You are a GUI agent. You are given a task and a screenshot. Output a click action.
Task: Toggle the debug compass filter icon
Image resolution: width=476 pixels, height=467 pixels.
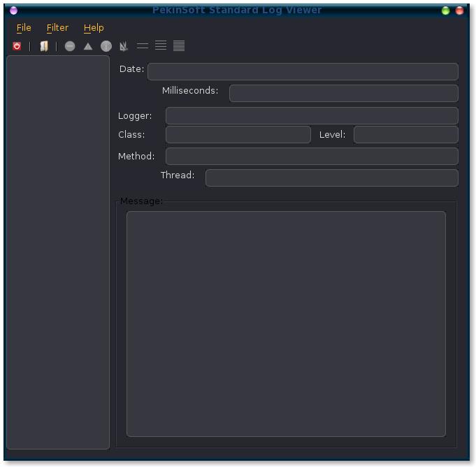[124, 46]
